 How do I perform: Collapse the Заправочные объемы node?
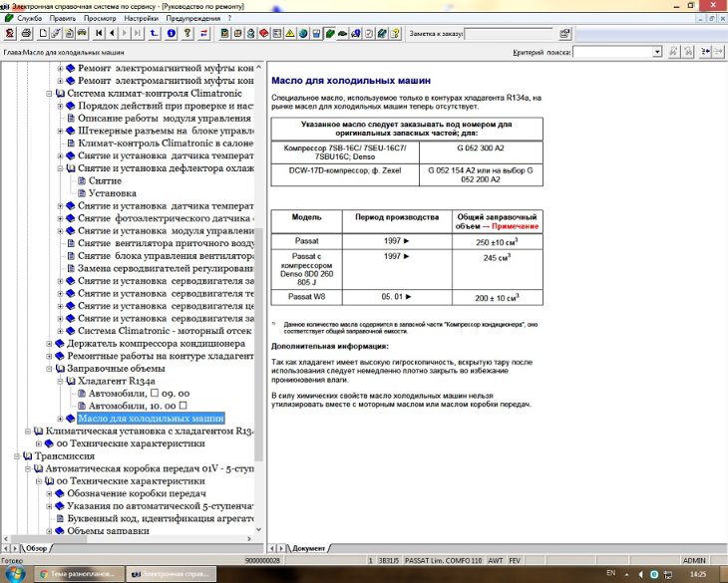[49, 369]
